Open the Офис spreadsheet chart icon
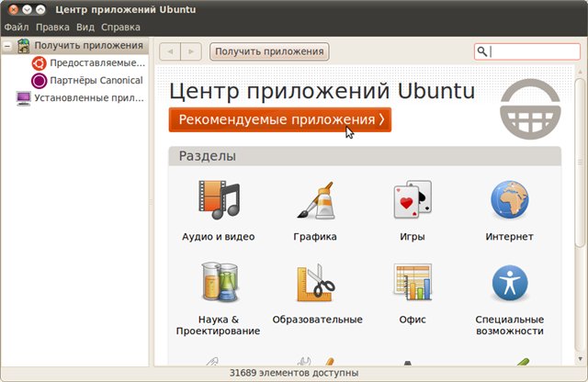Image resolution: width=588 pixels, height=382 pixels. 413,282
